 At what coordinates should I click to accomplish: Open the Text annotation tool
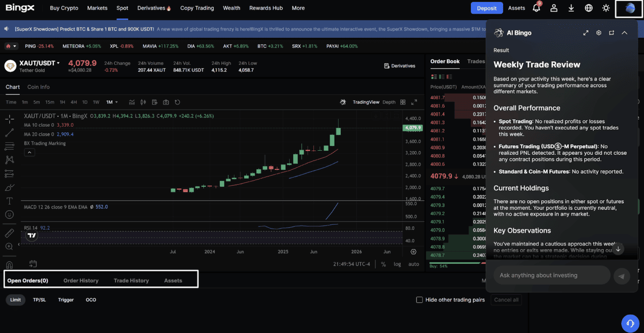9,201
